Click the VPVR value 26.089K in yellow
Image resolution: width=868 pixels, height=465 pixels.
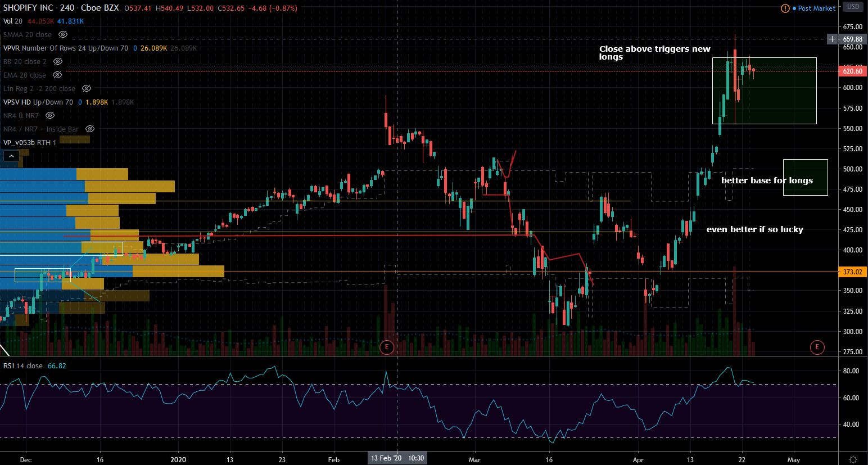pos(153,48)
